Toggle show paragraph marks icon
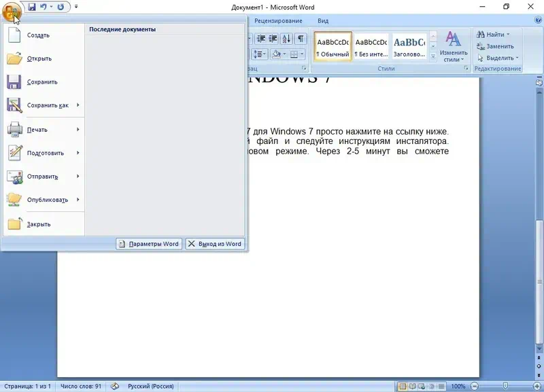The width and height of the screenshot is (544, 392). [x=301, y=39]
